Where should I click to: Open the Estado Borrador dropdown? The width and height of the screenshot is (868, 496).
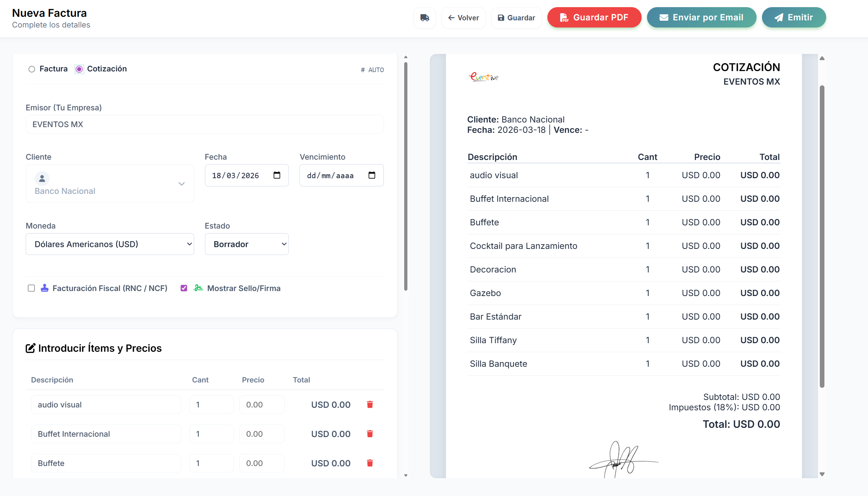click(247, 244)
